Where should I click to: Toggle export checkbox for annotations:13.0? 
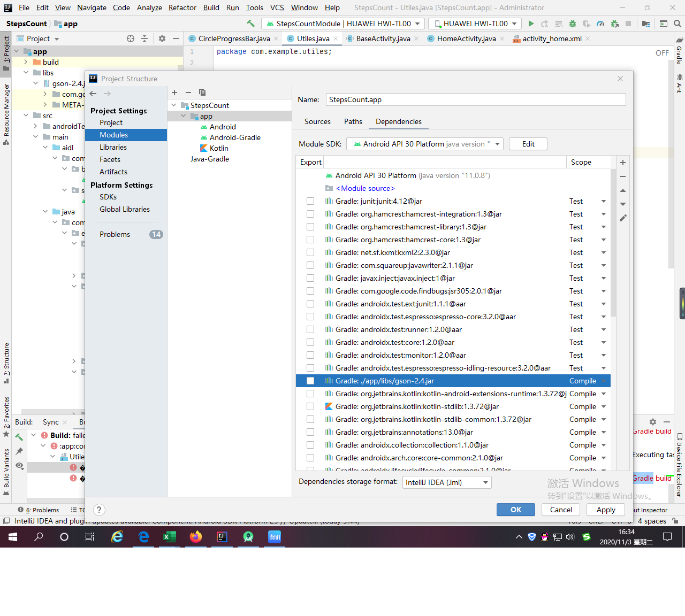tap(310, 432)
